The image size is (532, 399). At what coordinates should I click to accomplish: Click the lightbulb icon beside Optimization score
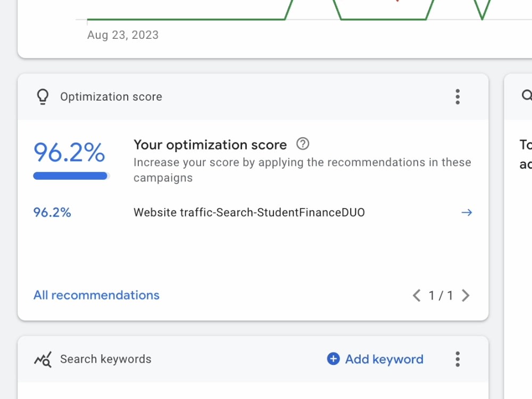coord(43,97)
